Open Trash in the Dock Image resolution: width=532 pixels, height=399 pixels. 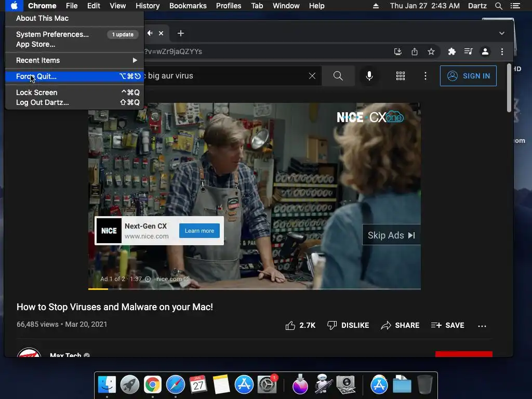424,385
